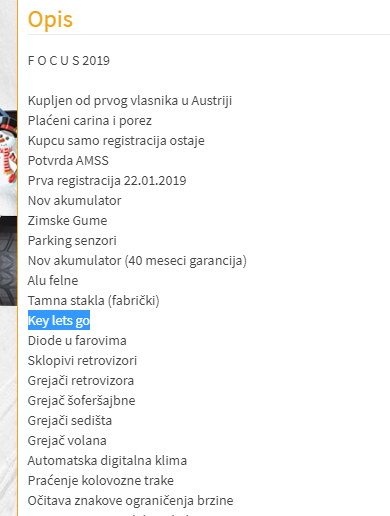Click Tamna stakla (fabrički) text
The image size is (390, 516).
coord(94,301)
